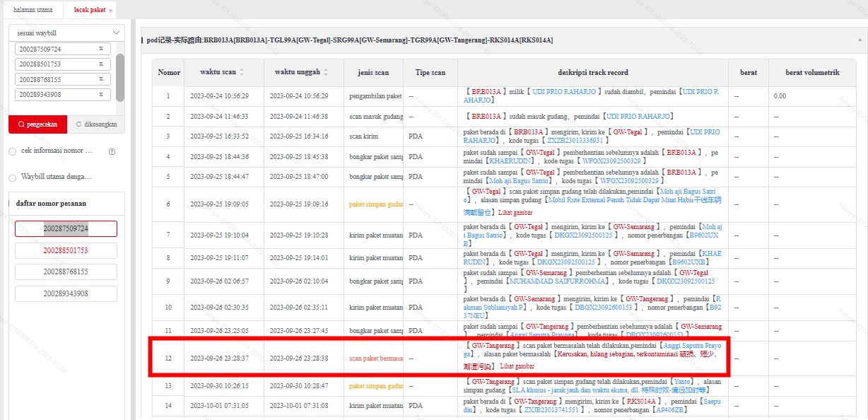
Task: Click paket simpan gudang cell in row 6
Action: point(375,204)
